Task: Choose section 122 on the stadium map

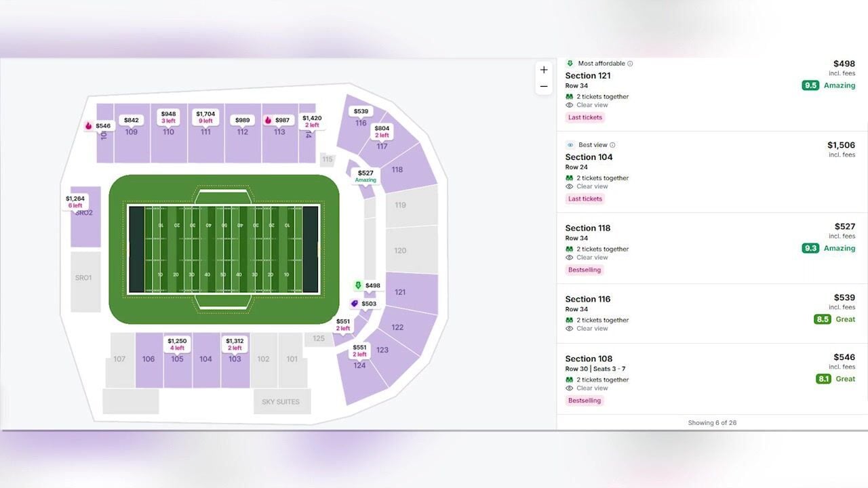Action: coord(397,327)
